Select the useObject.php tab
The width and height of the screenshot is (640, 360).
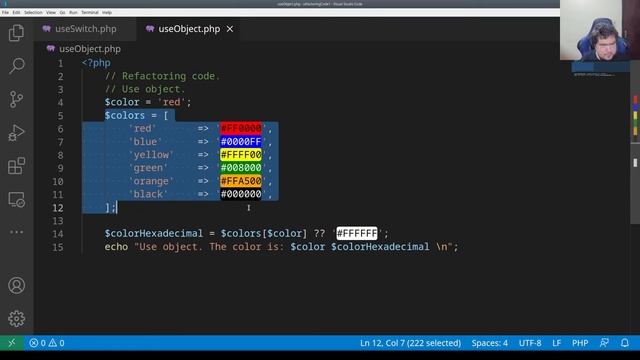(x=189, y=29)
